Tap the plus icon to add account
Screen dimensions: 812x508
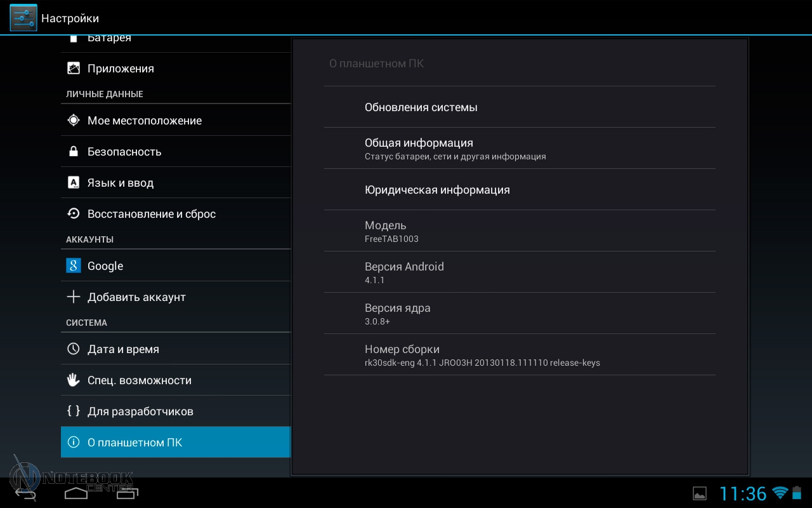point(74,297)
